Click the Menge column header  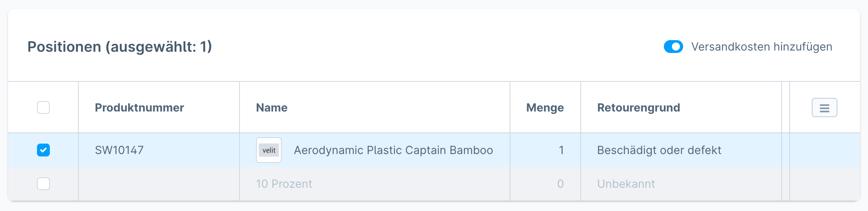(x=545, y=108)
